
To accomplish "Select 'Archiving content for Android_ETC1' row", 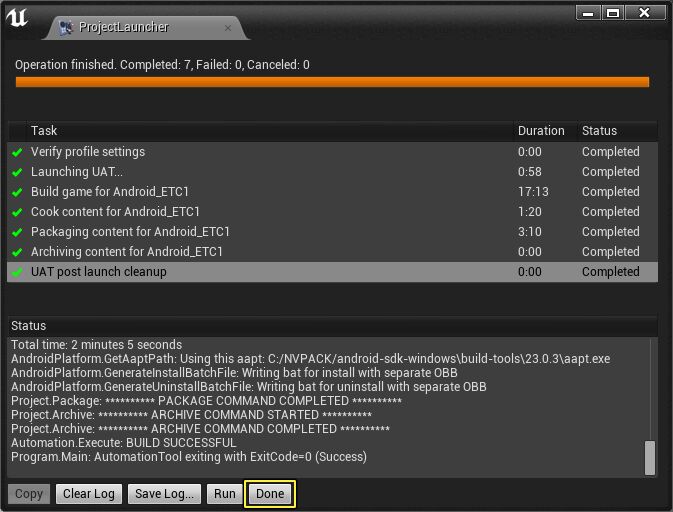I will 332,252.
